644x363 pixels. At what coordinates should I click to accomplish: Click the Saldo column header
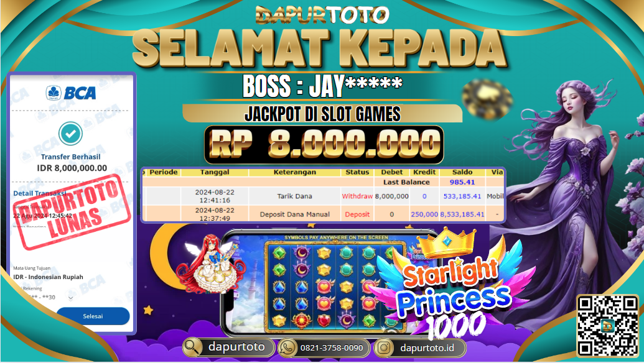(x=462, y=172)
